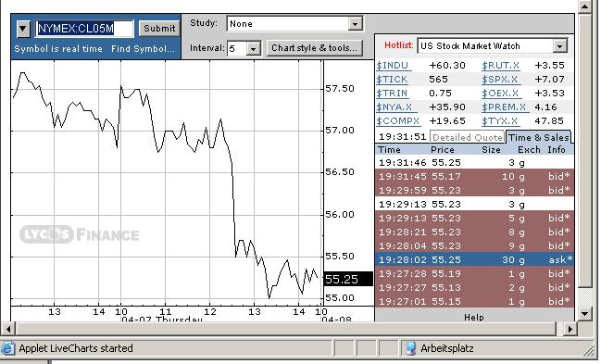
Task: Open Chart style & tools dialog
Action: click(314, 48)
